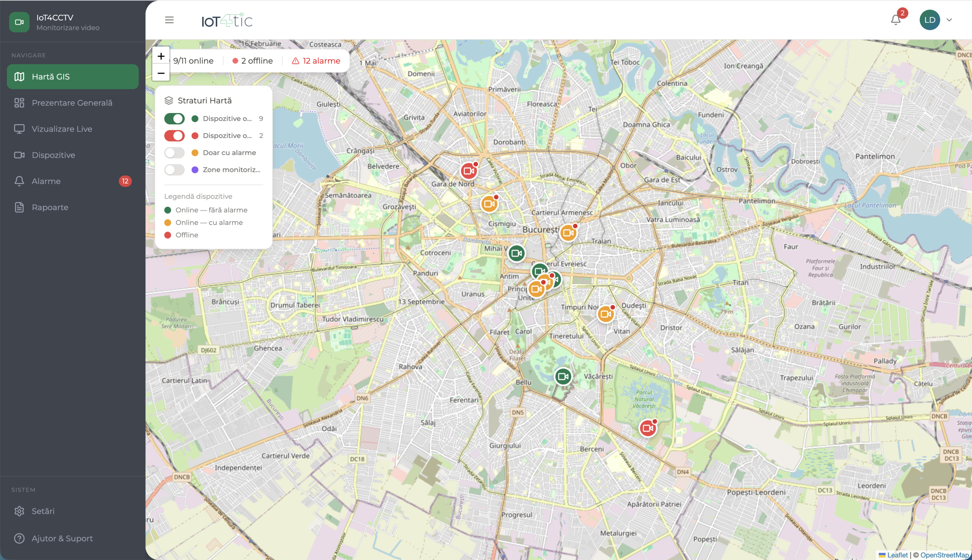Open the LD user avatar menu
Screen dimensions: 972x560
tap(930, 20)
